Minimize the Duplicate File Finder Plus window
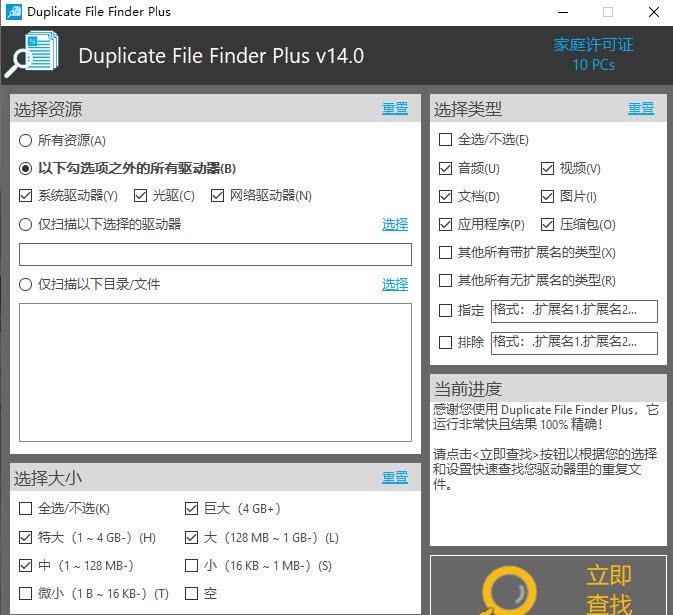 click(x=563, y=12)
